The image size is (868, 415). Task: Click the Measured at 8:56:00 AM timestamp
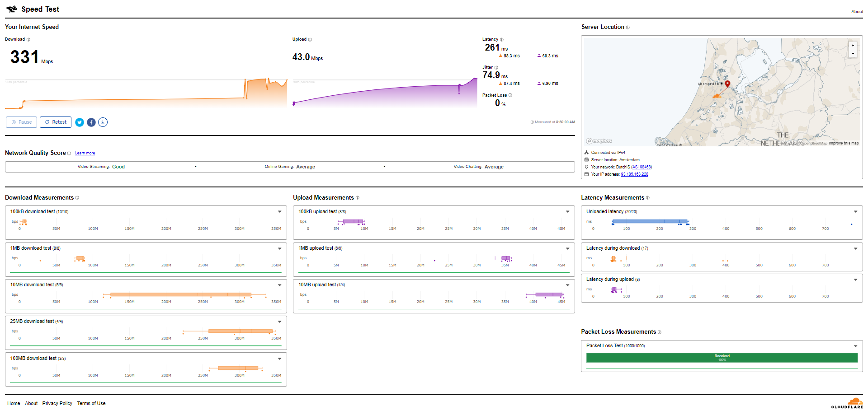tap(553, 122)
